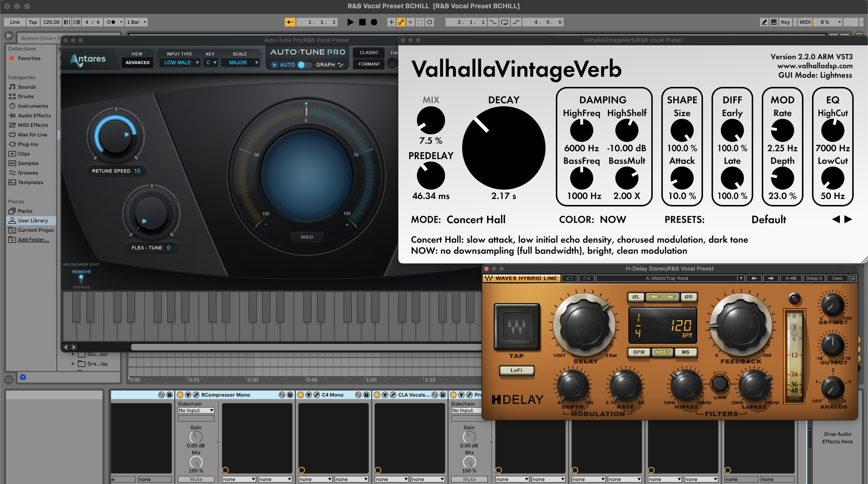Click next preset arrow in ValhallaVintageVerb

848,219
